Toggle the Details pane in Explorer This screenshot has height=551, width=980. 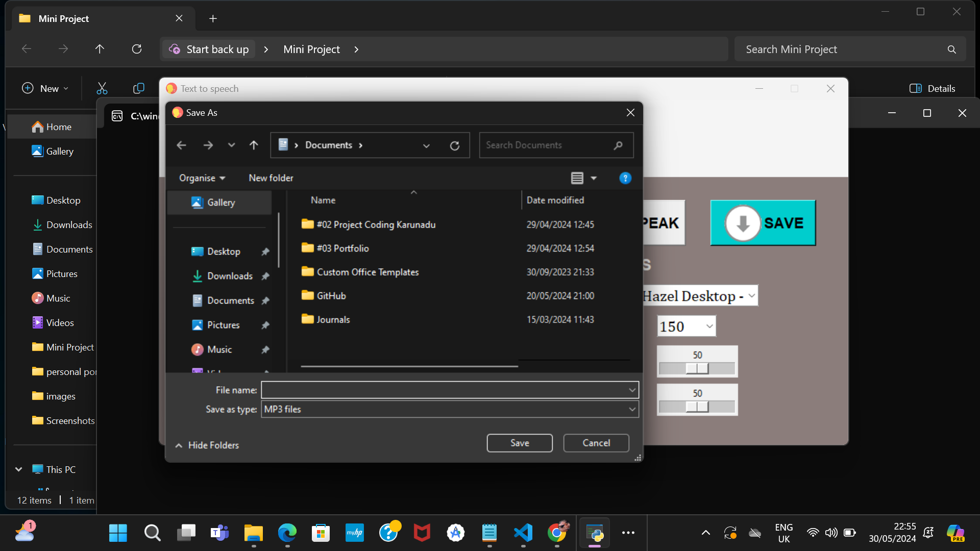pos(932,88)
